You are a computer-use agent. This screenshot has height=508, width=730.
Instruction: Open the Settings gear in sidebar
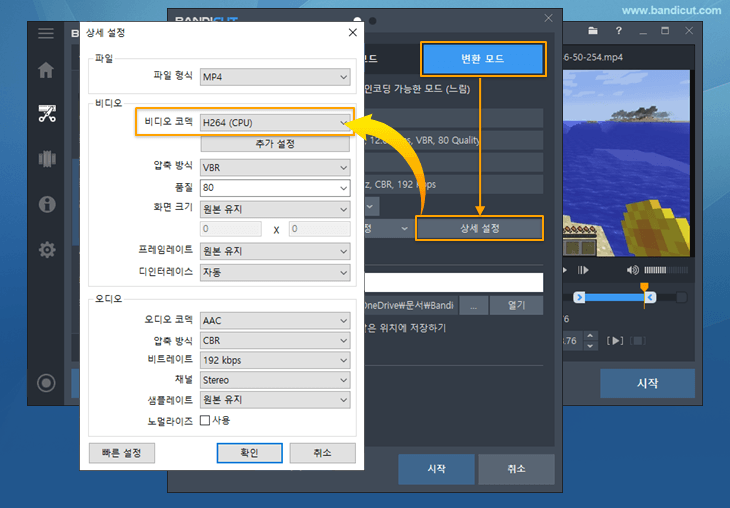[x=47, y=250]
